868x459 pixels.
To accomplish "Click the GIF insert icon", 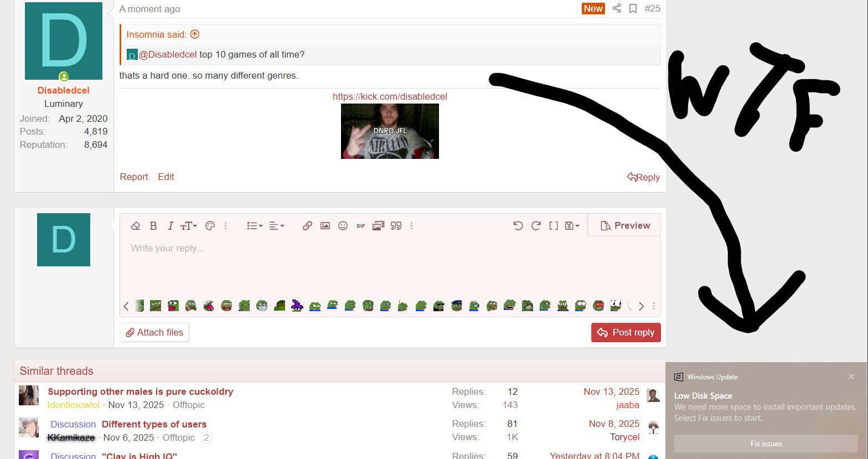I will click(361, 226).
